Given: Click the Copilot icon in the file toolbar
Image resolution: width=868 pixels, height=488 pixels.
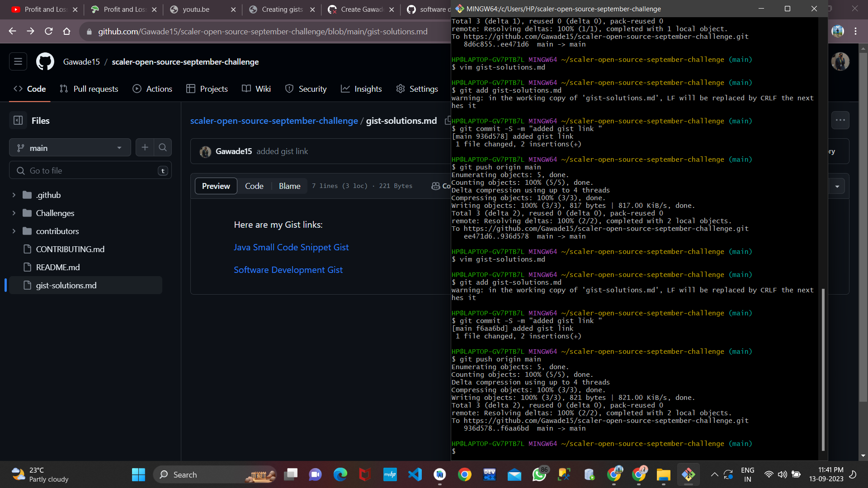Looking at the screenshot, I should (435, 186).
